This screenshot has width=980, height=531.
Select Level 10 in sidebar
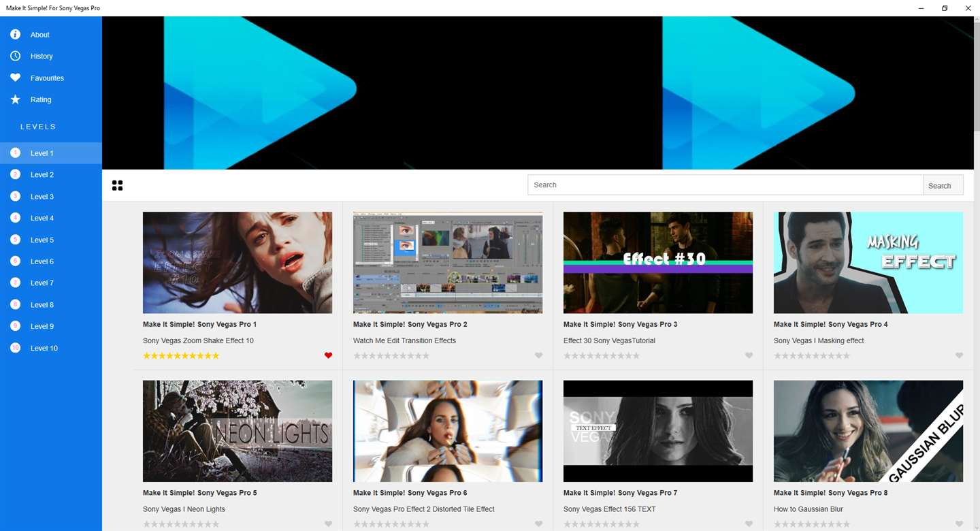[51, 348]
